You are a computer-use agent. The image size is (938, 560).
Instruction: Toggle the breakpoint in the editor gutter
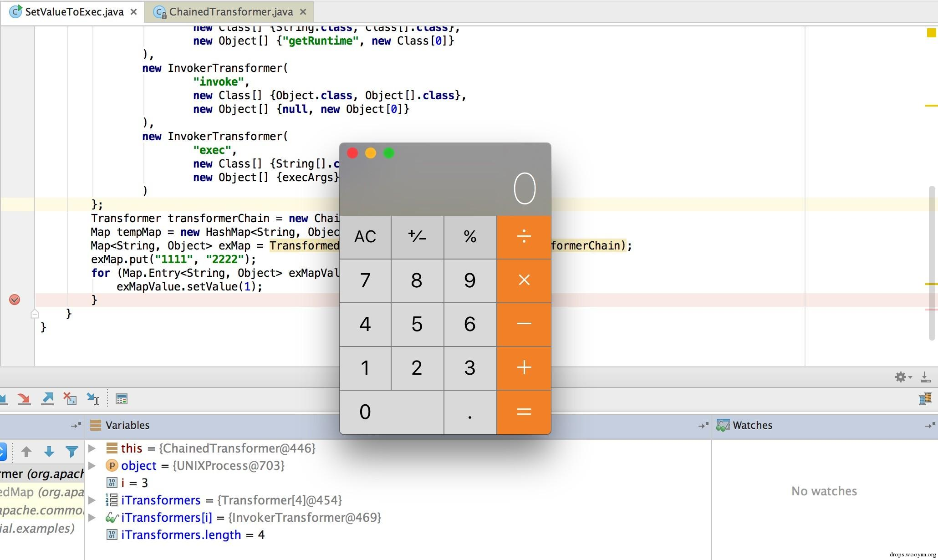[15, 300]
